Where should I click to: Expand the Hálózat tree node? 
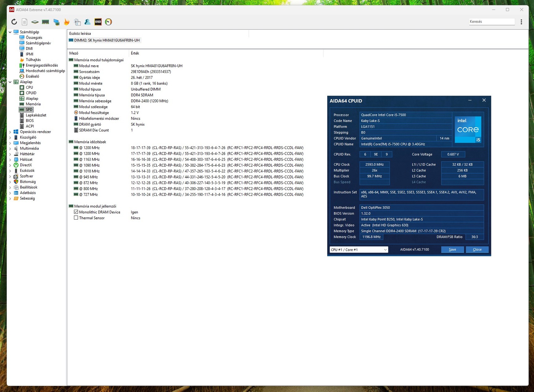[x=10, y=160]
